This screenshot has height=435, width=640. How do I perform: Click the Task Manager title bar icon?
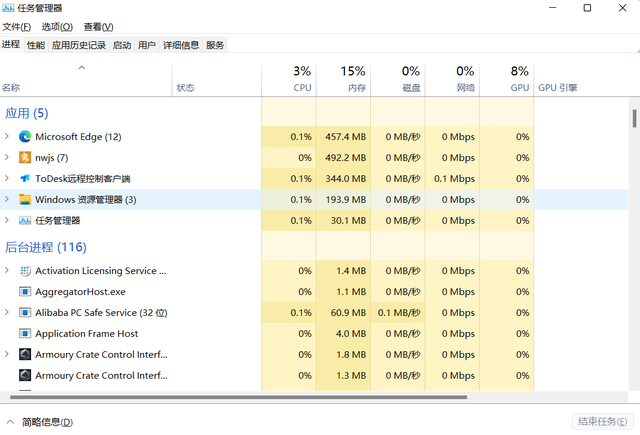point(8,8)
